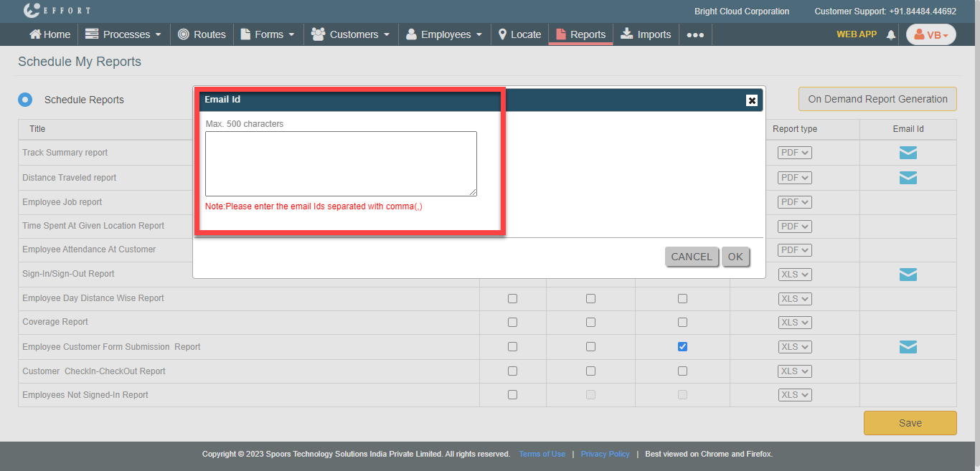Open XLS type dropdown for Coverage Report

[x=794, y=323]
